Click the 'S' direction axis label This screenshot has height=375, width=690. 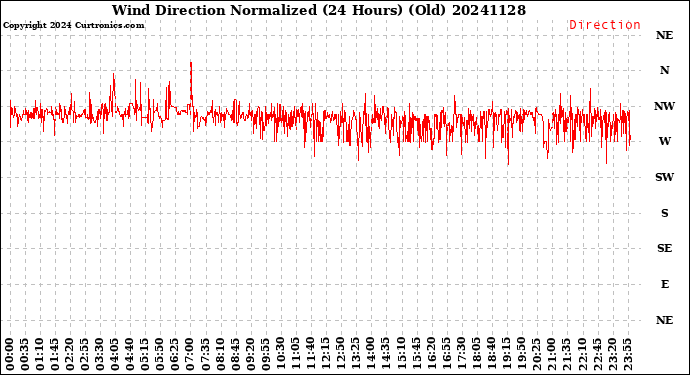664,213
